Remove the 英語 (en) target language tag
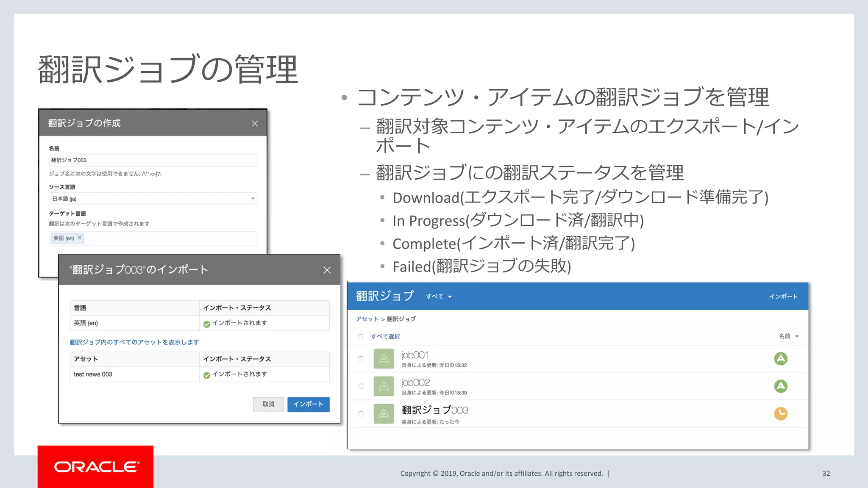Viewport: 868px width, 488px height. point(79,238)
